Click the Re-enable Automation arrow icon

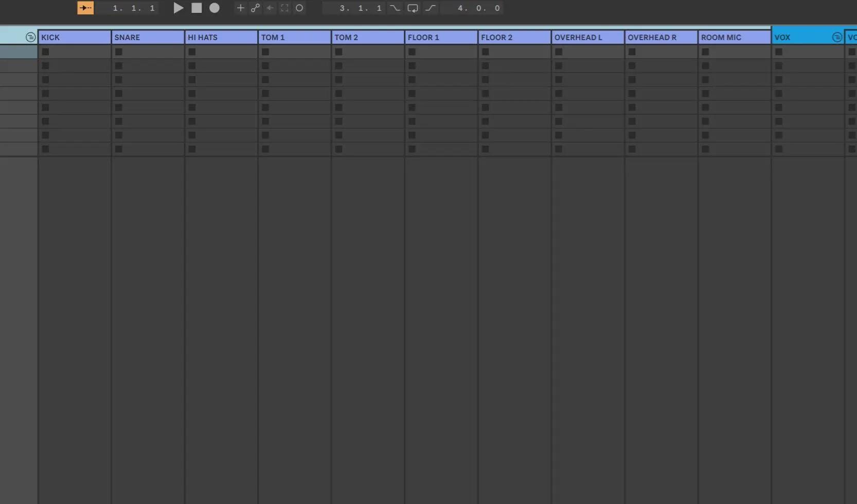(x=270, y=8)
